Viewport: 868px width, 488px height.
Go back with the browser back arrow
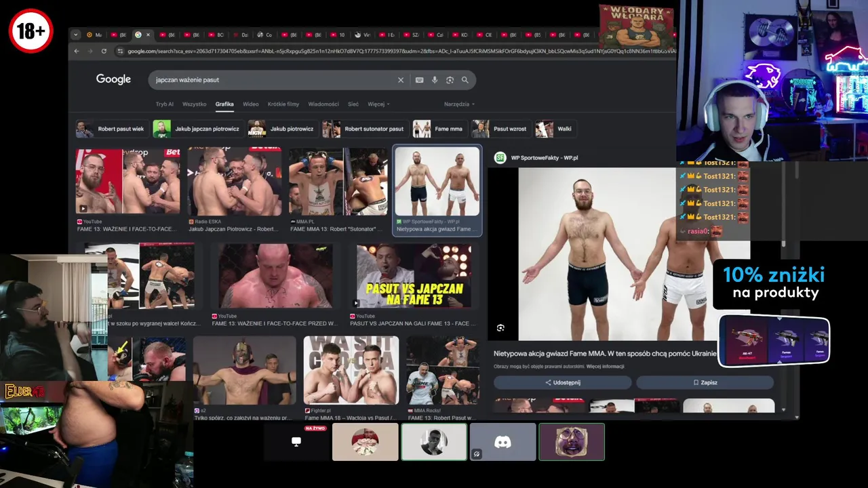pos(76,51)
